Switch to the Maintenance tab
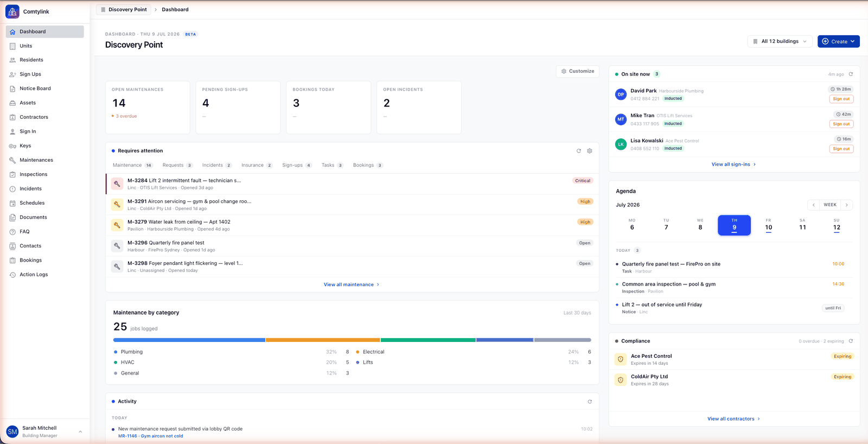This screenshot has width=868, height=444. click(x=133, y=165)
